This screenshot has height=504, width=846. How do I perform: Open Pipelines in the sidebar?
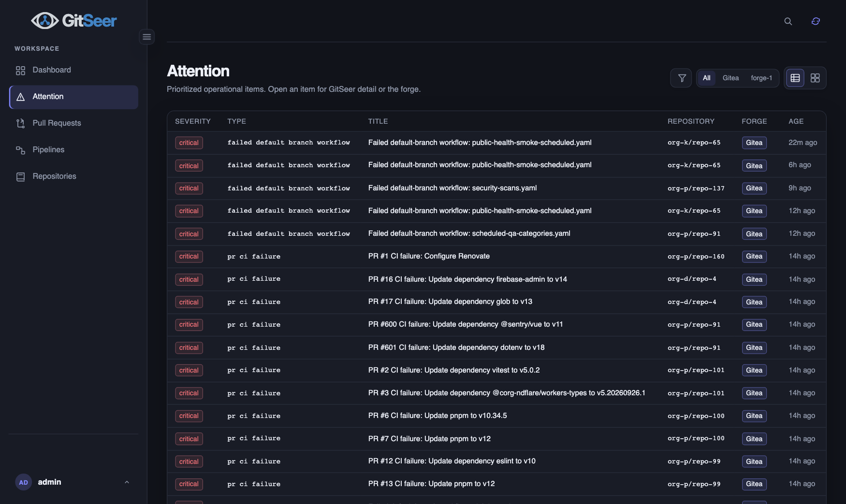click(x=73, y=150)
